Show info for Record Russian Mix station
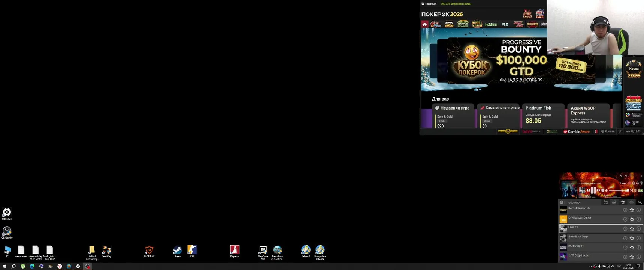 coord(639,210)
